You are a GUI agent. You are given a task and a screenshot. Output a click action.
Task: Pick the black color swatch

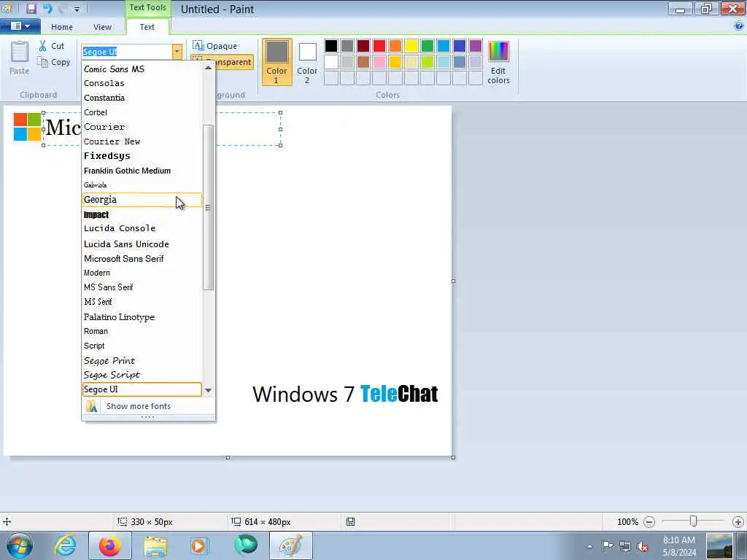331,46
